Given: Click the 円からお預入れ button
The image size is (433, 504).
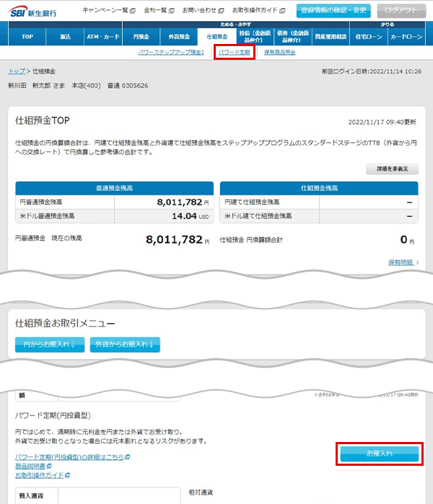Looking at the screenshot, I should click(49, 345).
